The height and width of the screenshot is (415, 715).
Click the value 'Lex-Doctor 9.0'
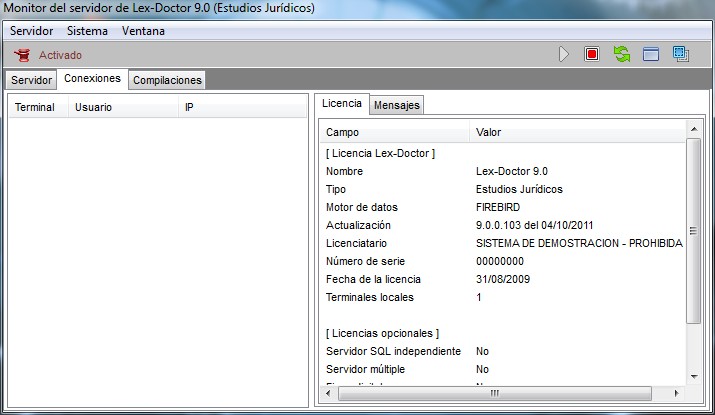pos(512,171)
